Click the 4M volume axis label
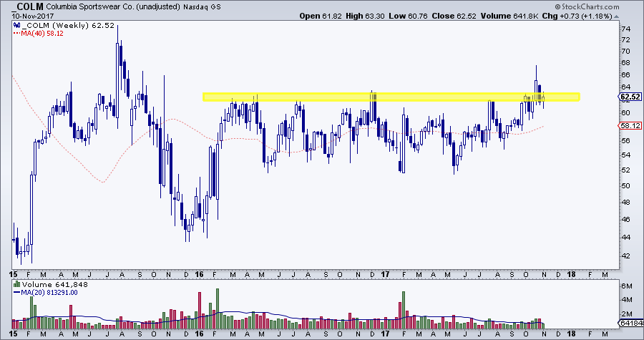 pos(626,300)
